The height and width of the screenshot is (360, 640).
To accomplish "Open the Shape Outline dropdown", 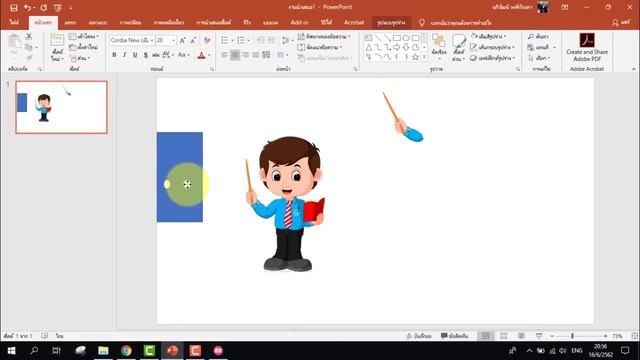I will [492, 47].
